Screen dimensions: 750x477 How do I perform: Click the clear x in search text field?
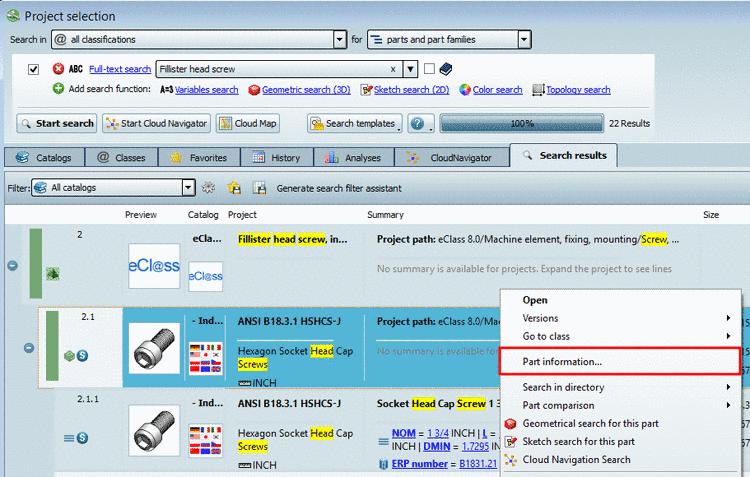tap(393, 69)
